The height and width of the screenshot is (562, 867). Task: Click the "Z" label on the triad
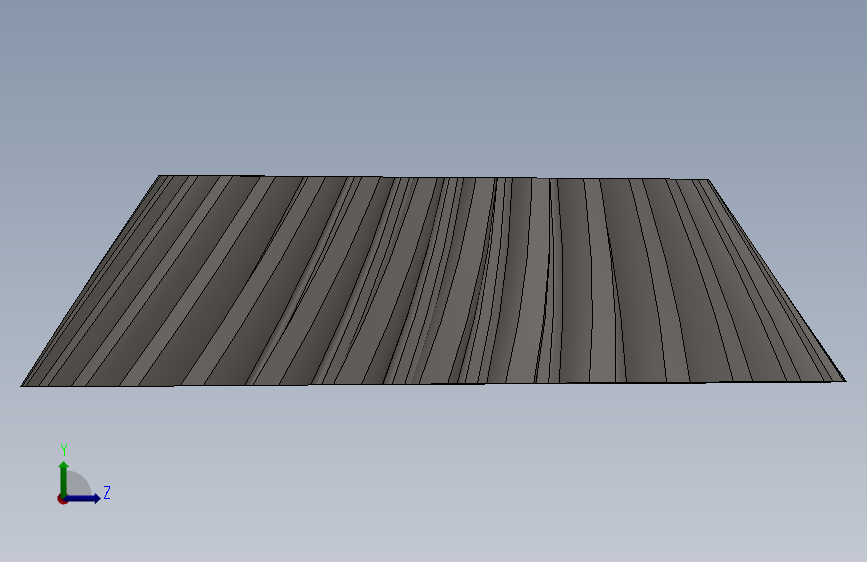tap(107, 492)
